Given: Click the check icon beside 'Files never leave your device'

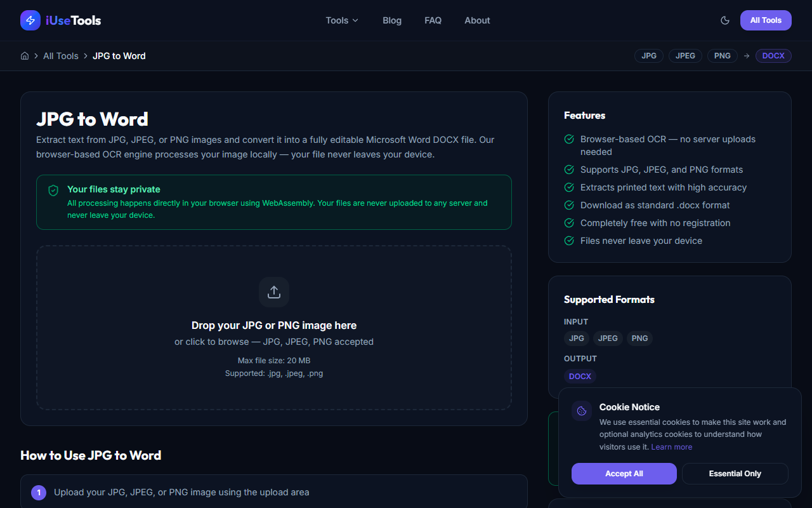Looking at the screenshot, I should pyautogui.click(x=568, y=241).
